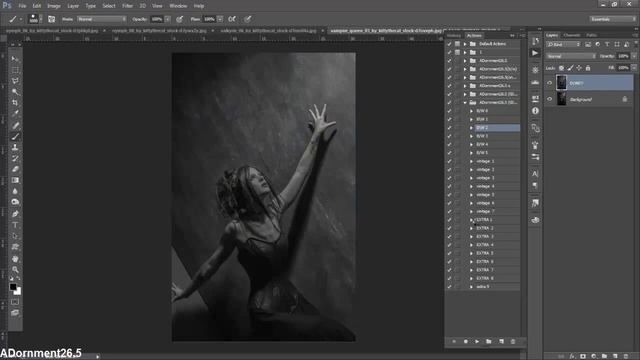Click the Play selection button in Actions panel
Image resolution: width=640 pixels, height=360 pixels.
click(477, 342)
